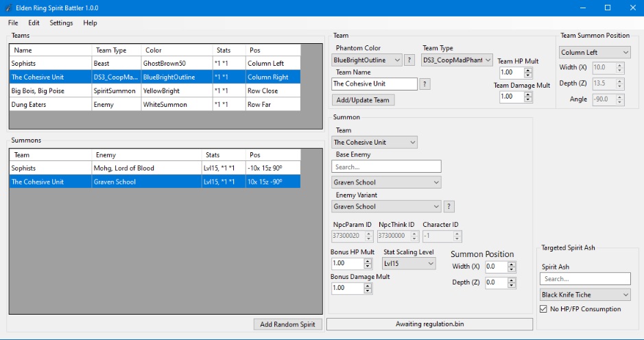Open the Team Type dropdown
The height and width of the screenshot is (340, 644).
(x=457, y=60)
